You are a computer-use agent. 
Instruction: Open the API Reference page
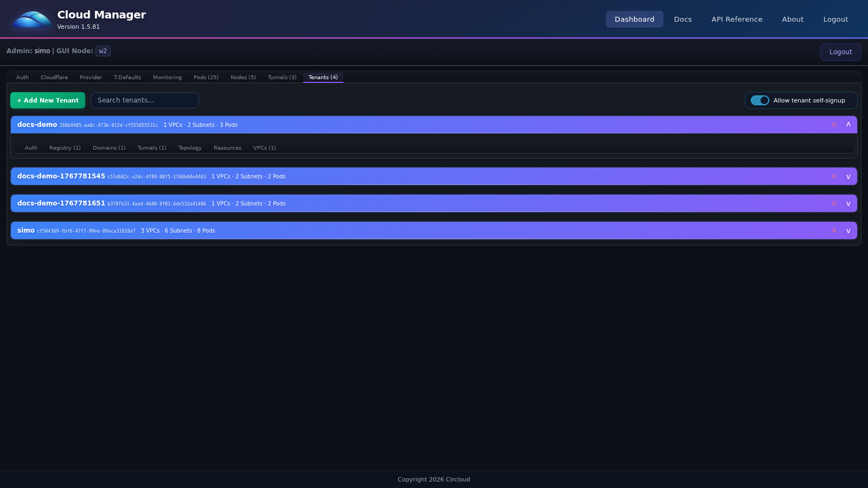tap(737, 19)
